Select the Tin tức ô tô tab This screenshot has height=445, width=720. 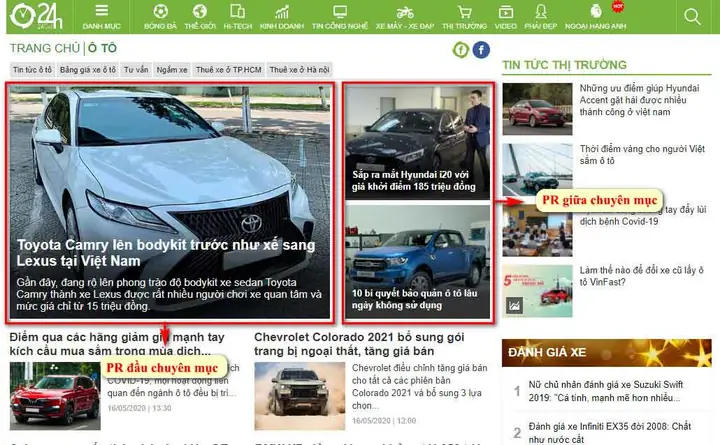32,70
